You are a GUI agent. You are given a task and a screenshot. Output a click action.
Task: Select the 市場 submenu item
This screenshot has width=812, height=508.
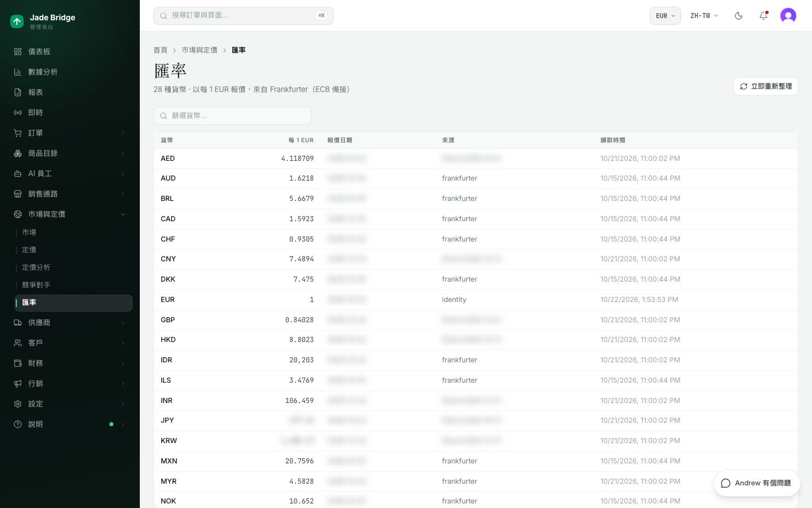tap(74, 233)
